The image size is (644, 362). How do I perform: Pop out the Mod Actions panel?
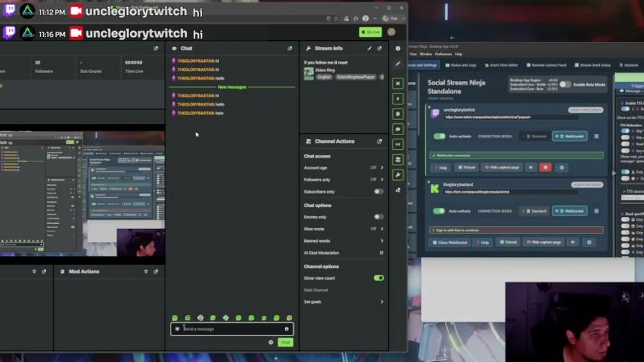click(x=156, y=271)
